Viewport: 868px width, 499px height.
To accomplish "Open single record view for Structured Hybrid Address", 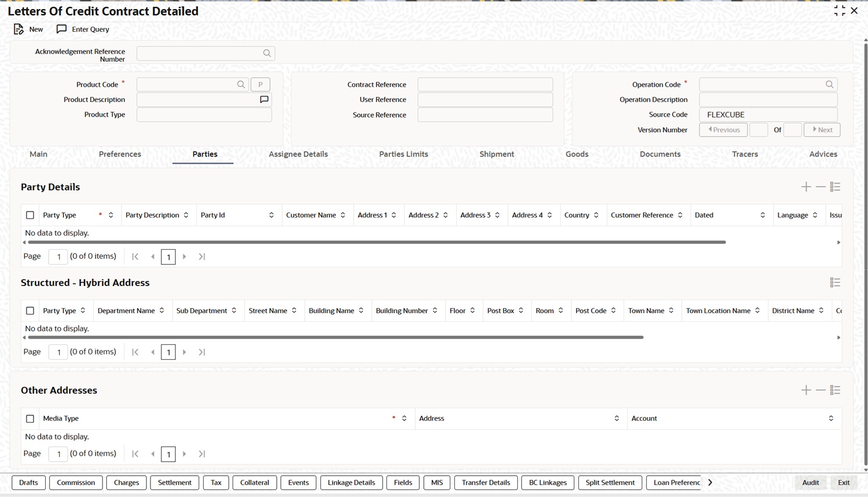I will [835, 283].
